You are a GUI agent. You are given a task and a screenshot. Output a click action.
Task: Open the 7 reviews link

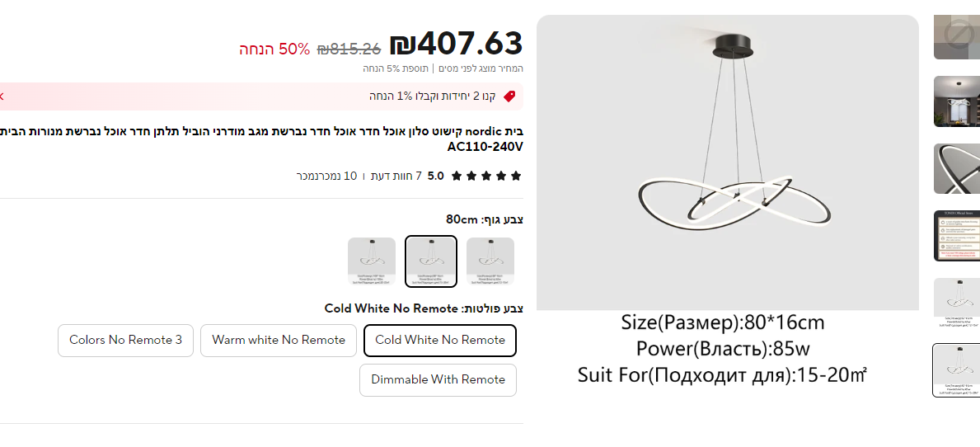(396, 176)
